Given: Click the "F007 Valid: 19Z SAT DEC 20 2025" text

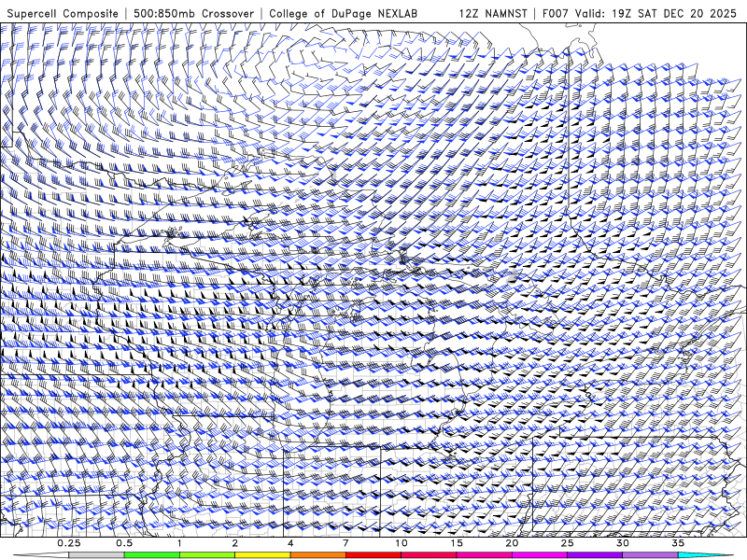Looking at the screenshot, I should pyautogui.click(x=640, y=13).
